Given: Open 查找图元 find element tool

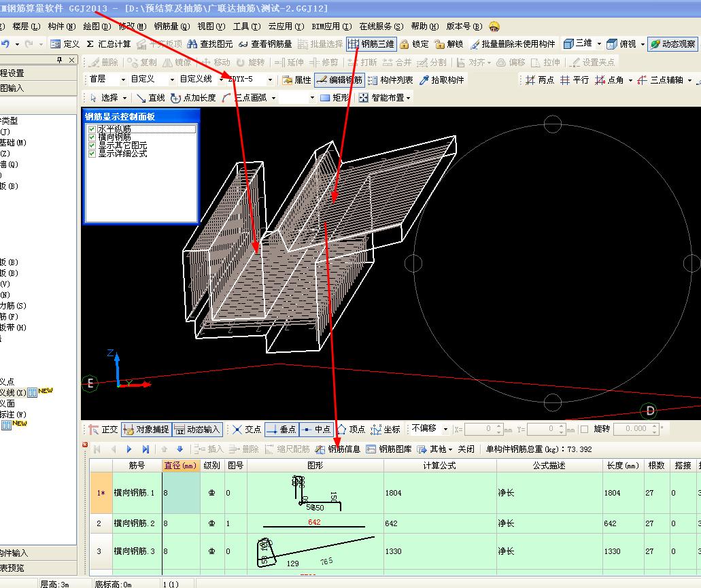Looking at the screenshot, I should tap(210, 44).
